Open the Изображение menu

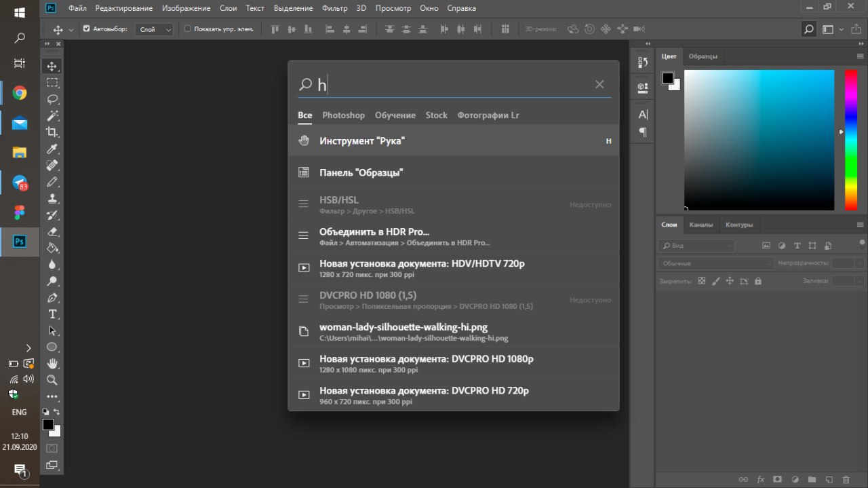tap(188, 8)
